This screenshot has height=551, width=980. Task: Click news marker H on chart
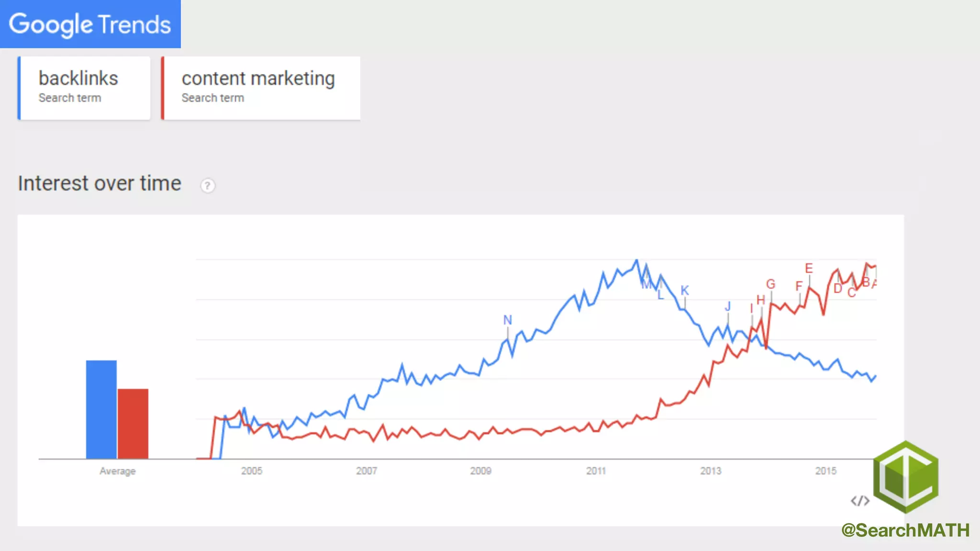click(761, 300)
